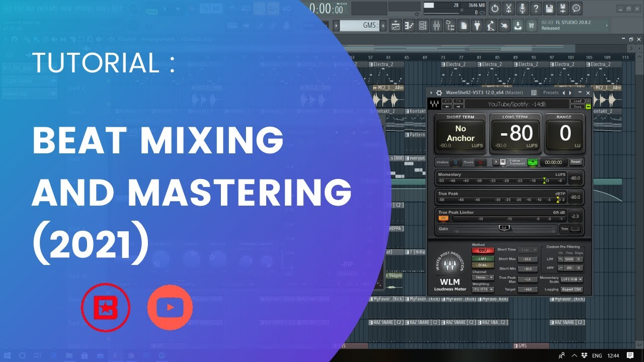Open the speech bubble info icon
Viewport: 644px width, 362px height.
pyautogui.click(x=577, y=9)
